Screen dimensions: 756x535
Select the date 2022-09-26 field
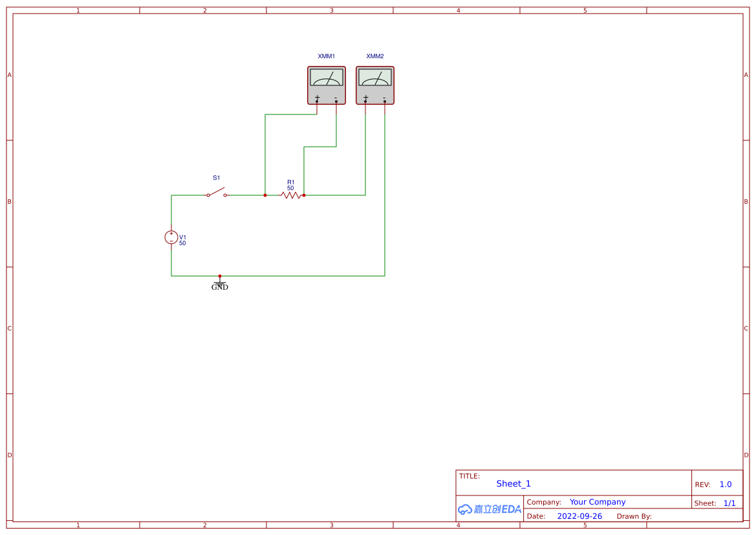[580, 516]
